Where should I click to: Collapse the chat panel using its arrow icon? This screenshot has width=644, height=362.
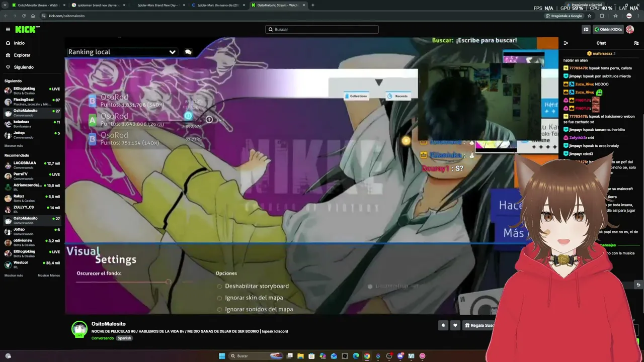coord(566,43)
